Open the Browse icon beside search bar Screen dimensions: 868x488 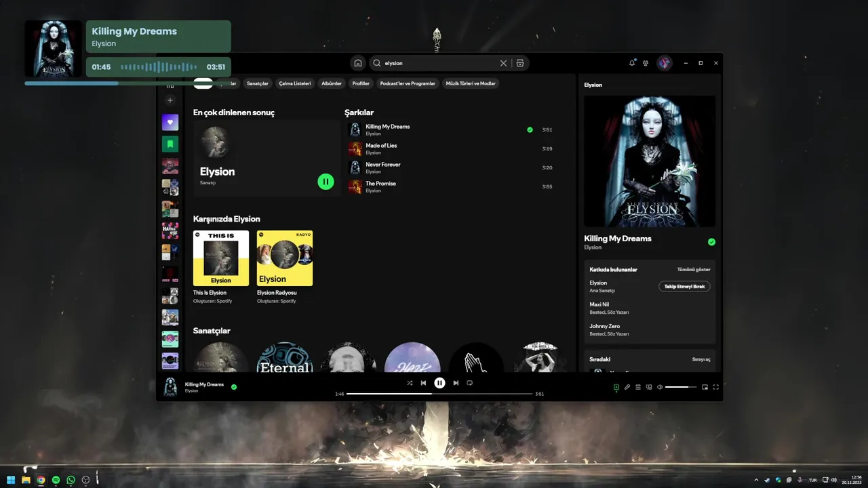(520, 63)
